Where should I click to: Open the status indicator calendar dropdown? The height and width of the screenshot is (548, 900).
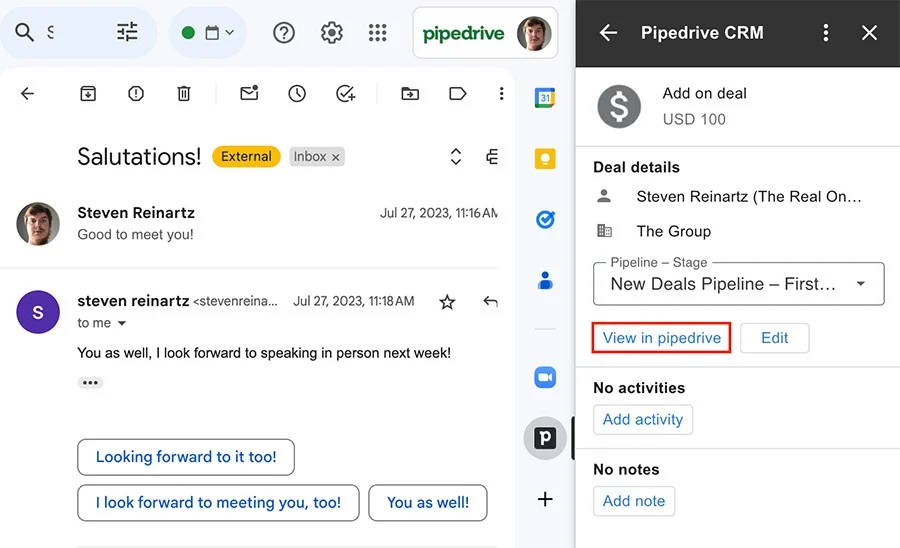click(208, 33)
